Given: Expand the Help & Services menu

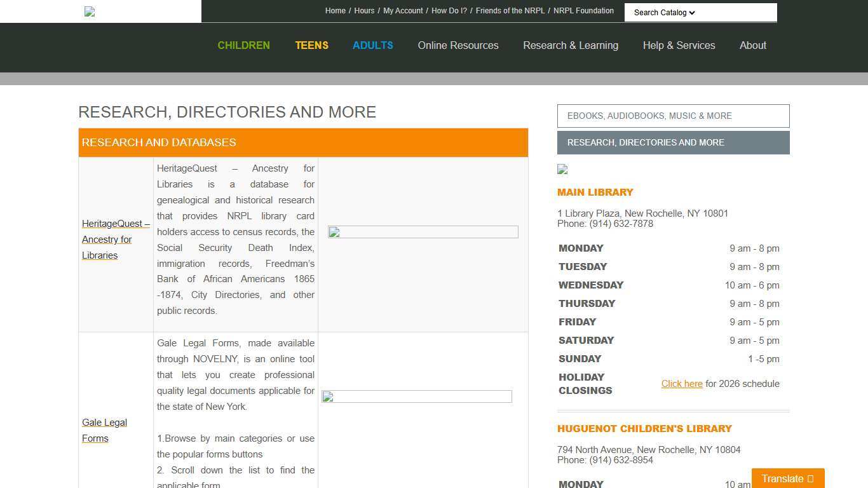Looking at the screenshot, I should click(679, 45).
